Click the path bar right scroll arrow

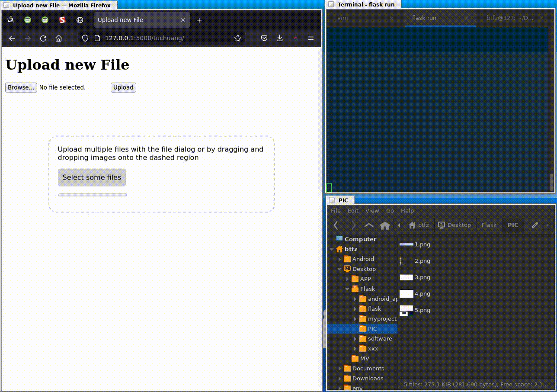click(547, 225)
